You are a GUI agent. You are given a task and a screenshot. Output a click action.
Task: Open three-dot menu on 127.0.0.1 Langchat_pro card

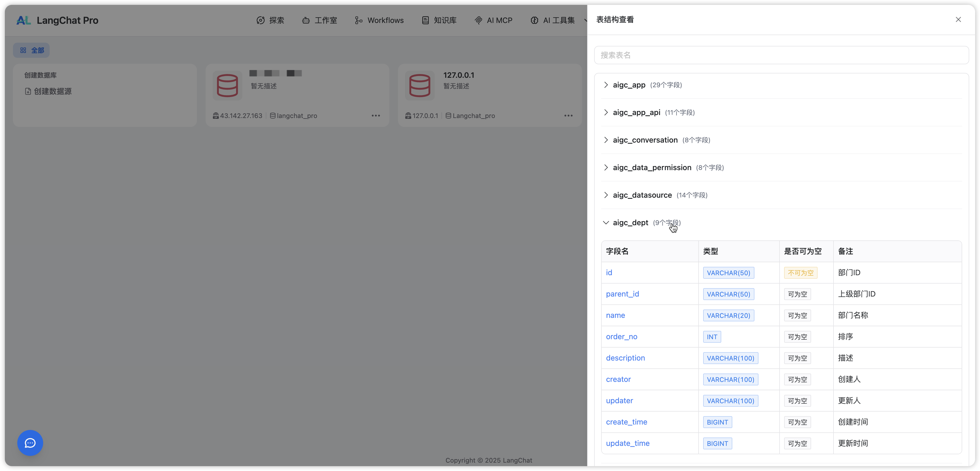click(x=568, y=116)
